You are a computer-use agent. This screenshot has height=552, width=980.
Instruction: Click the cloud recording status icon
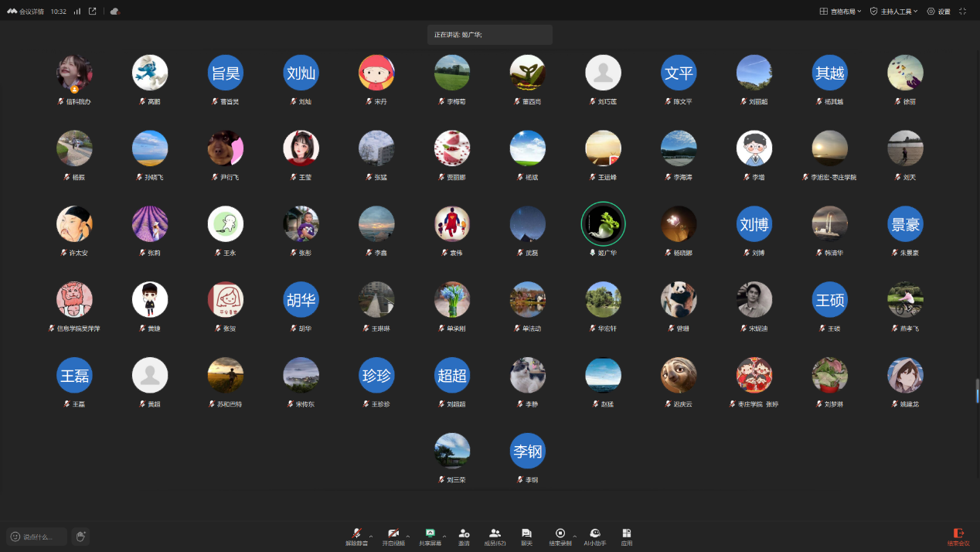coord(114,12)
